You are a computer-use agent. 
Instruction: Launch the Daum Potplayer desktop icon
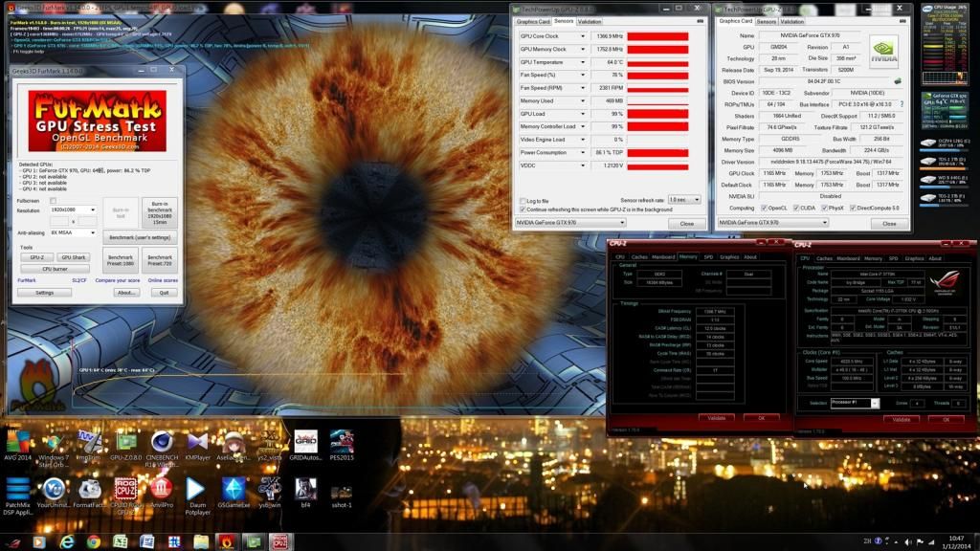pos(197,496)
